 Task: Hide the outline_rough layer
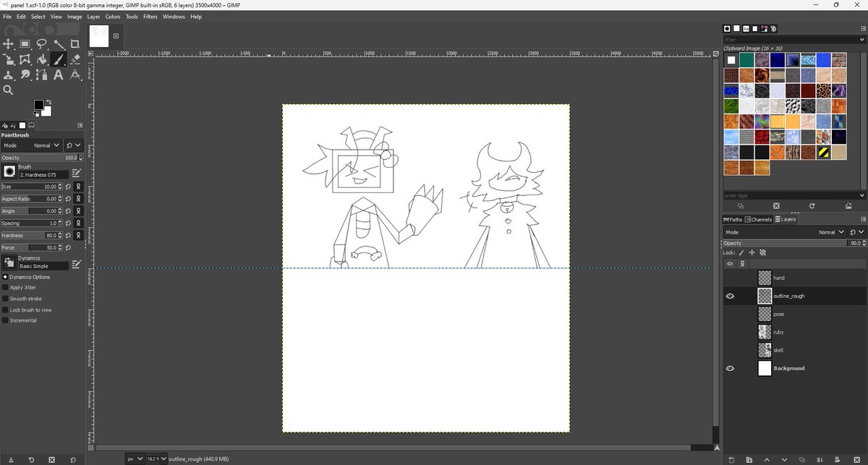730,296
